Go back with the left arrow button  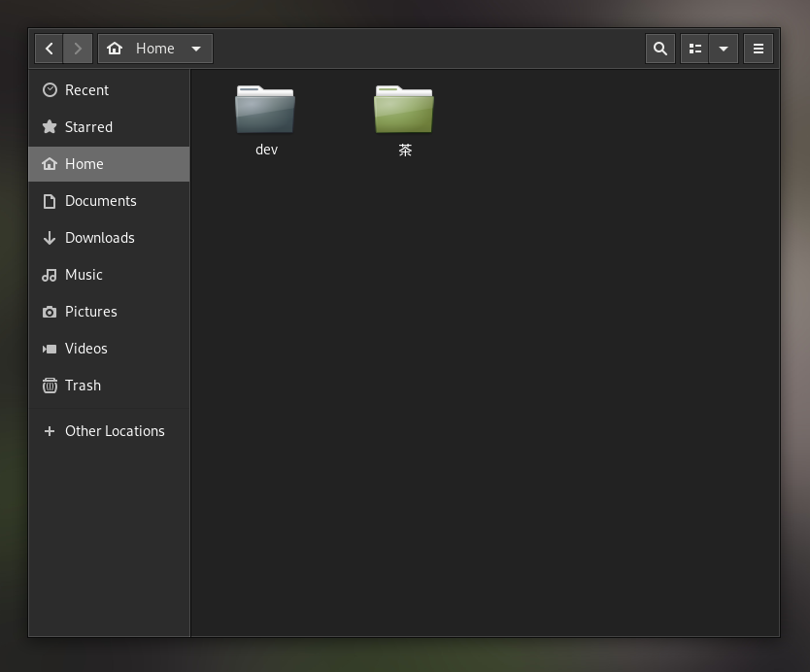(x=50, y=49)
